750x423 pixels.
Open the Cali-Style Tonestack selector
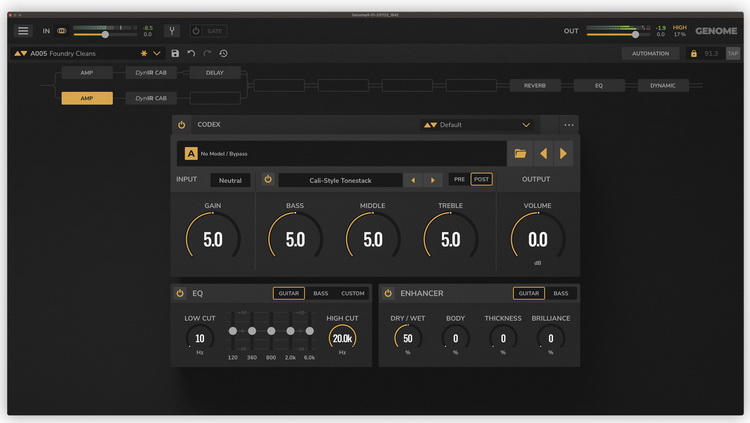(x=340, y=180)
